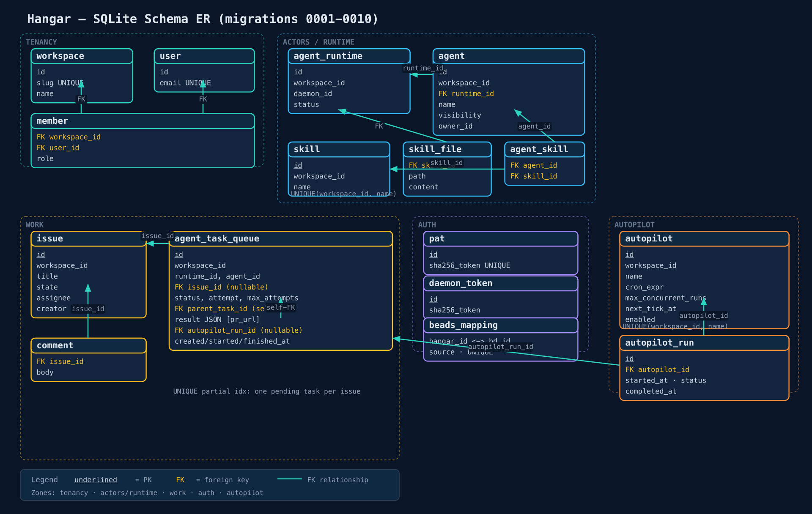Select the daemon_token table header

click(x=501, y=283)
